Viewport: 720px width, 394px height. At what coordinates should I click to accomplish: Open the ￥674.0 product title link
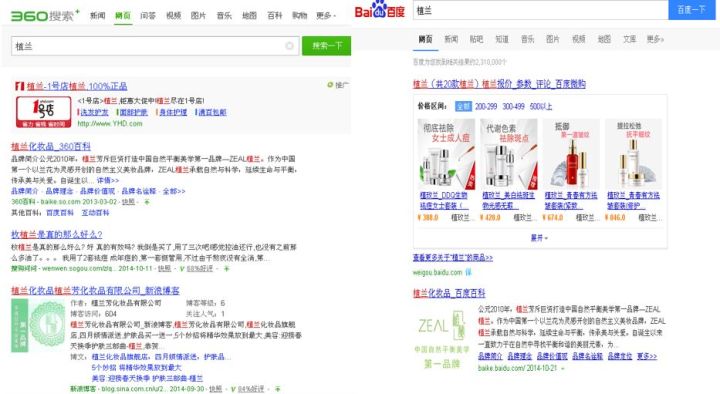click(571, 201)
